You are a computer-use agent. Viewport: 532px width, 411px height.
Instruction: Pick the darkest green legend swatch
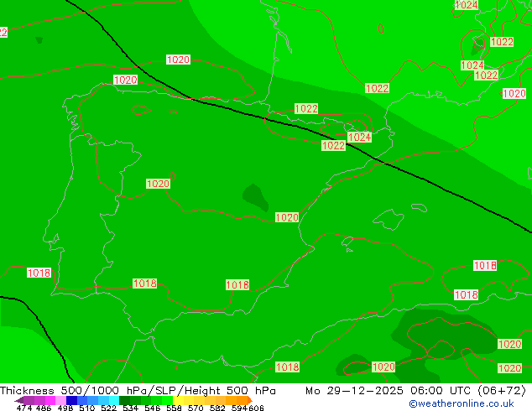click(124, 400)
